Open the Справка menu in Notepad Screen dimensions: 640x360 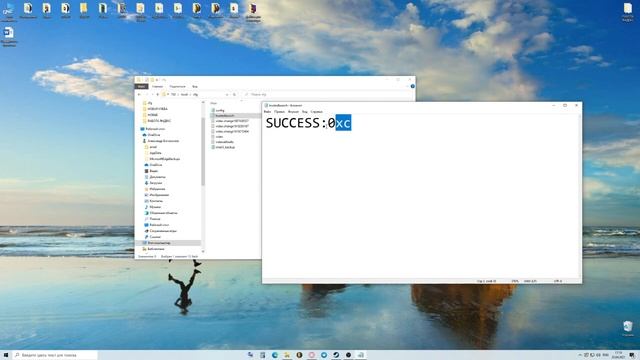pyautogui.click(x=316, y=111)
